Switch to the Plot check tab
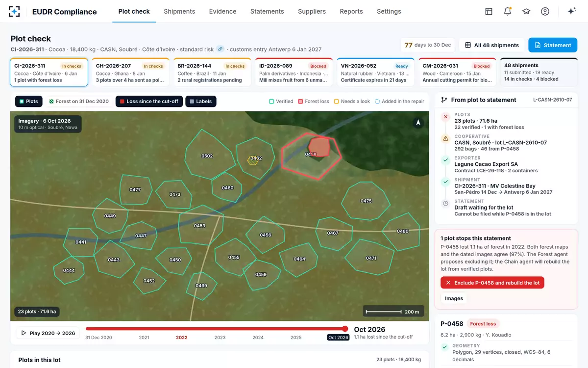588x368 pixels. click(134, 11)
